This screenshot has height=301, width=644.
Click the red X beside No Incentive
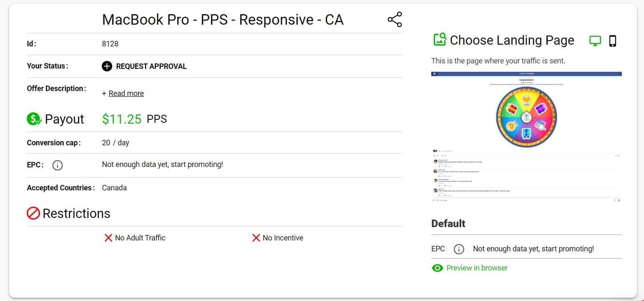point(256,238)
